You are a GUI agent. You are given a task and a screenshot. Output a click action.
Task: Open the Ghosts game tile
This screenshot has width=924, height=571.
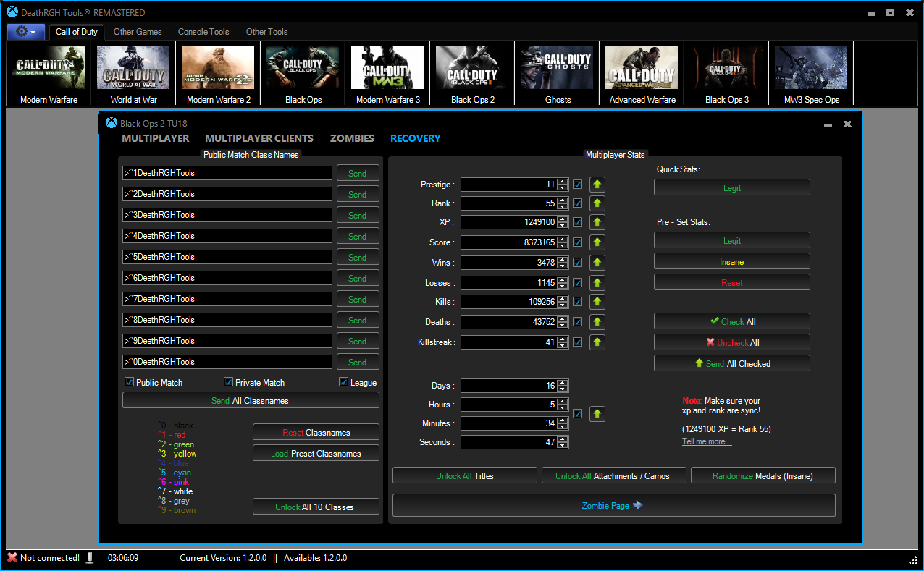pos(558,74)
